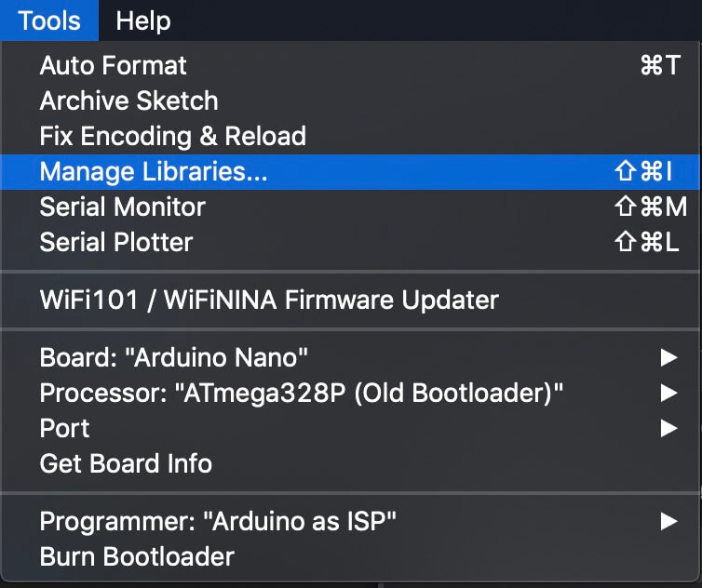The image size is (702, 588).
Task: Open Manage Libraries...
Action: tap(350, 172)
